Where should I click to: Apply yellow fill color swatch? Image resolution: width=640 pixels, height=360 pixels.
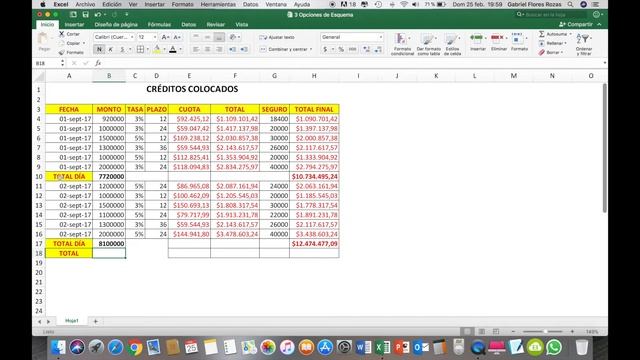pyautogui.click(x=157, y=49)
